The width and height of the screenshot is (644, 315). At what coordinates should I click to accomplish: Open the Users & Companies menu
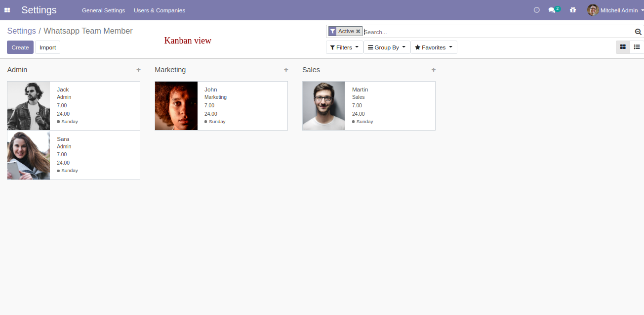[160, 10]
